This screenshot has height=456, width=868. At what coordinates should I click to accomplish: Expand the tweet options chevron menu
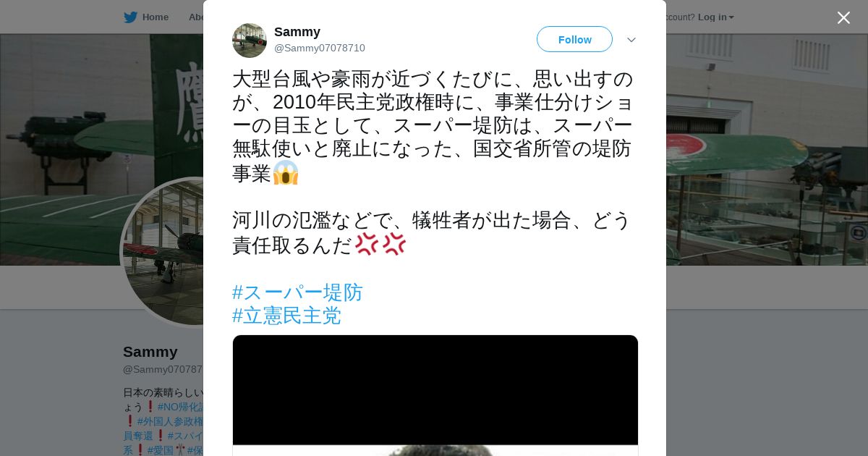coord(631,40)
